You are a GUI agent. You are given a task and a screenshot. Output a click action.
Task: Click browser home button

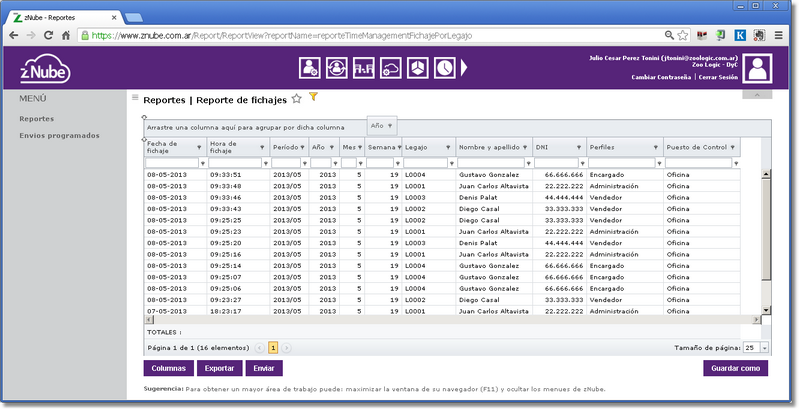pyautogui.click(x=66, y=35)
